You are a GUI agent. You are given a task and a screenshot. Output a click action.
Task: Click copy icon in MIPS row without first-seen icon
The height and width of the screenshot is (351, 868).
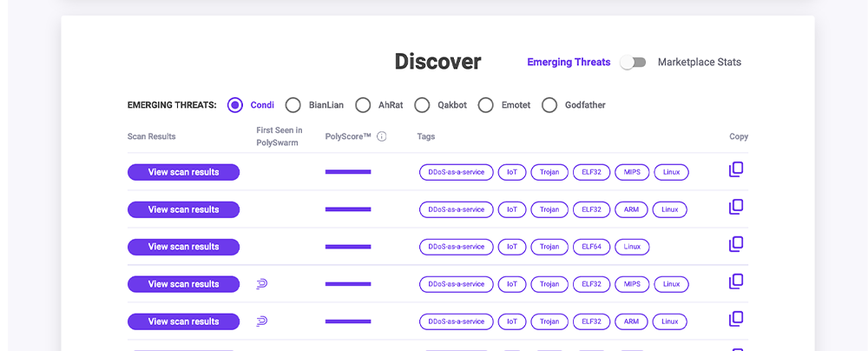click(x=736, y=169)
